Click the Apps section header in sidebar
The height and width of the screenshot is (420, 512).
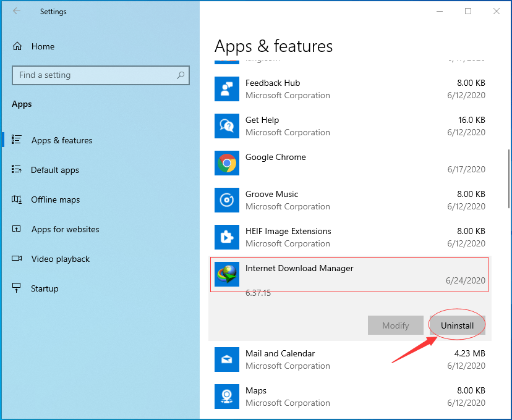(x=22, y=104)
